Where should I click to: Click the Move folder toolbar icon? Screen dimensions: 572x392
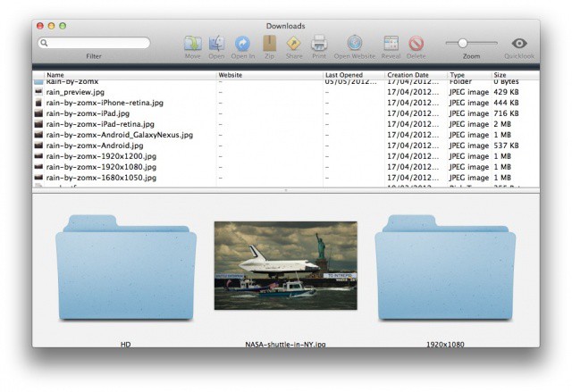pyautogui.click(x=192, y=43)
